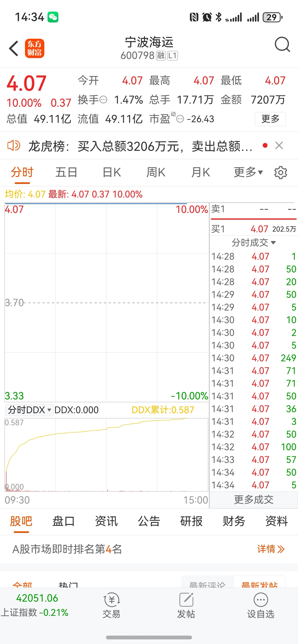
Task: Select the 股吧 tab
Action: [21, 521]
